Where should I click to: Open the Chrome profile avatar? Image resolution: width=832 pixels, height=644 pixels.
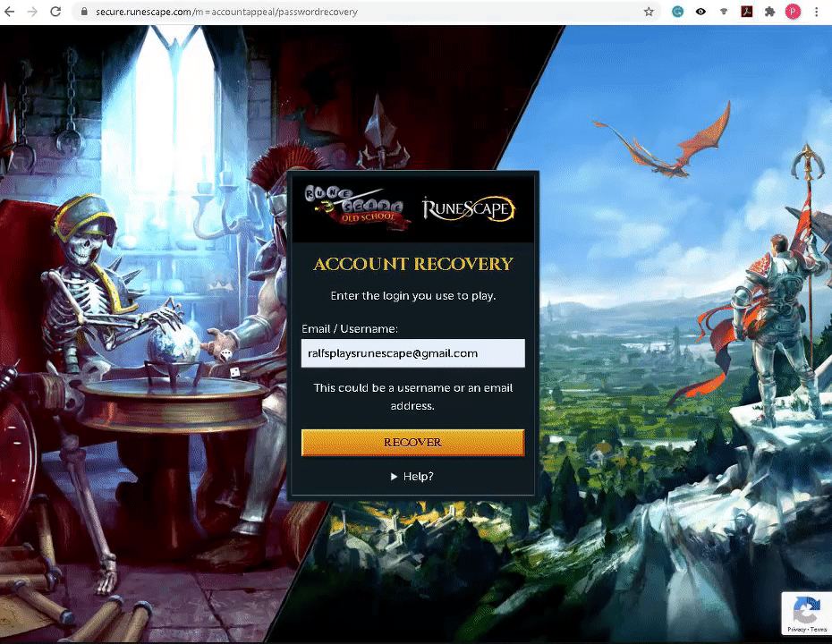click(793, 12)
